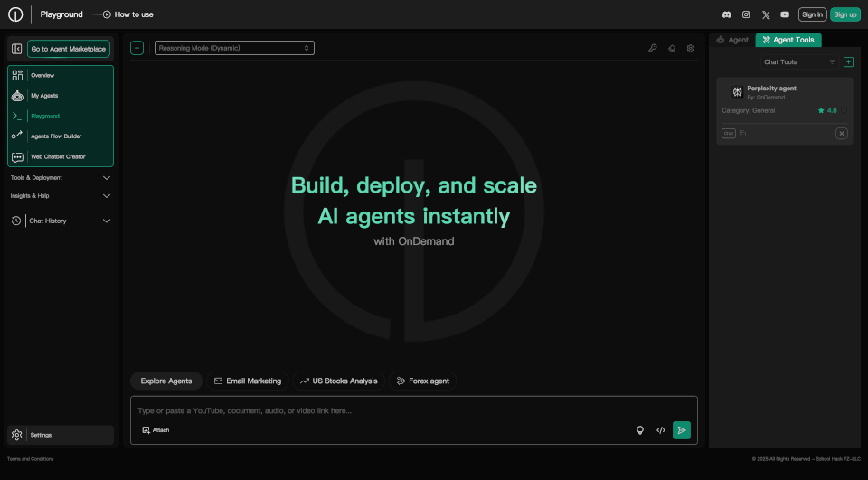Remove Perplexity agent with X button
Image resolution: width=868 pixels, height=480 pixels.
(841, 134)
